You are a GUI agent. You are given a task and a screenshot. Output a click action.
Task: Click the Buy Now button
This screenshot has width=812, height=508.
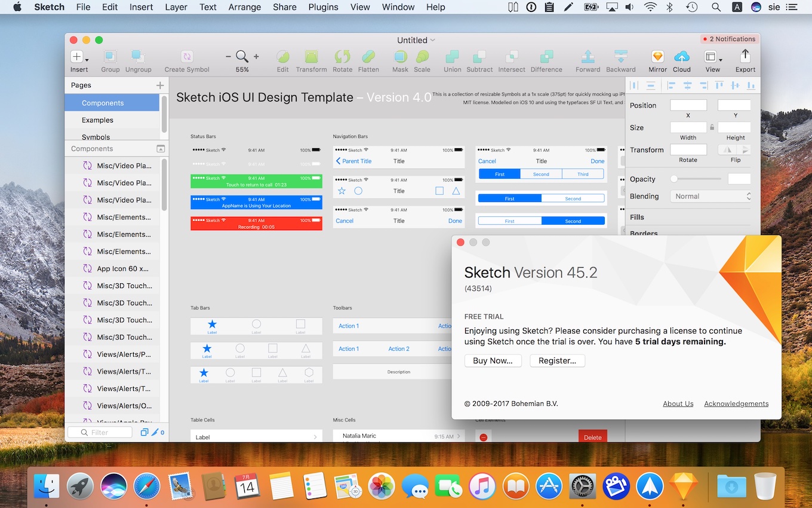pyautogui.click(x=493, y=360)
